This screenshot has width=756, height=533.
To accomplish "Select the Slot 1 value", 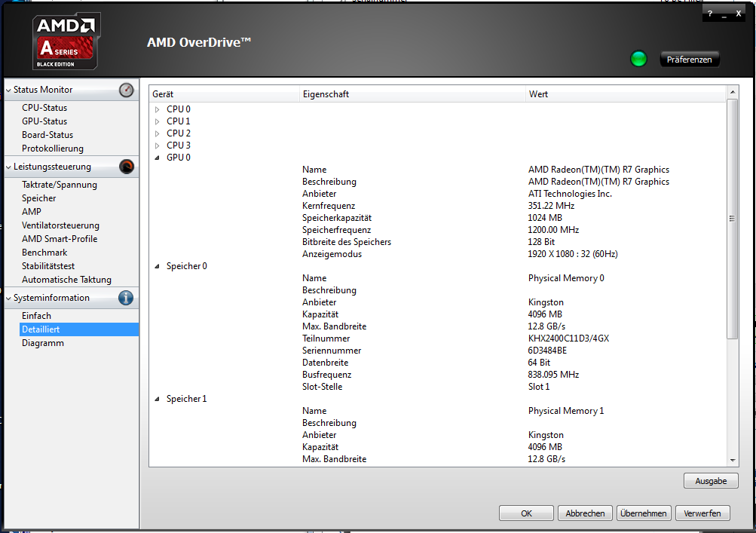I will tap(539, 386).
